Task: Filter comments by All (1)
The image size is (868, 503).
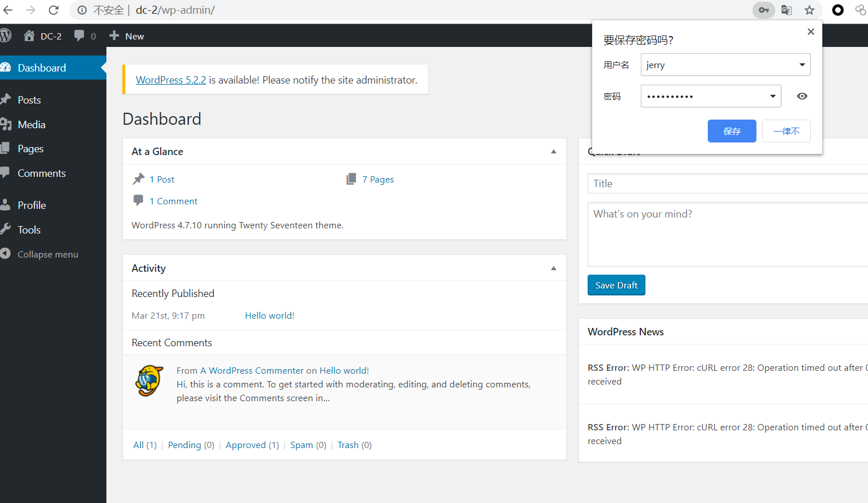Action: click(145, 445)
